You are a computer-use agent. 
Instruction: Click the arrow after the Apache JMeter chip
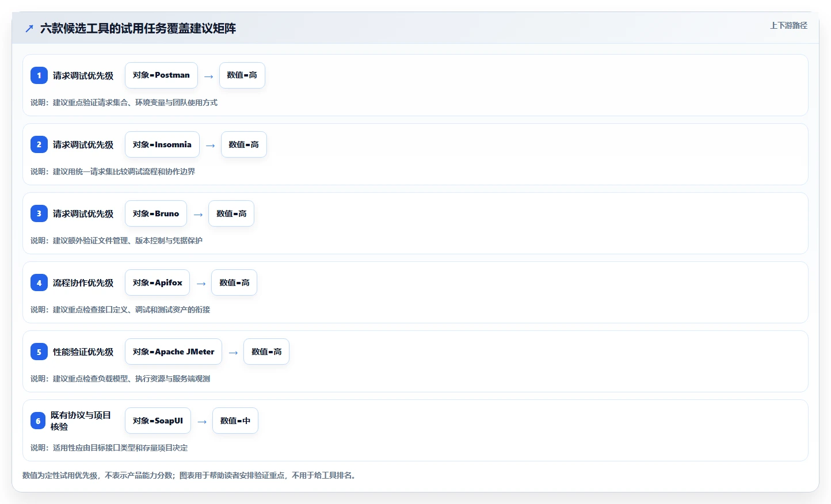tap(233, 353)
